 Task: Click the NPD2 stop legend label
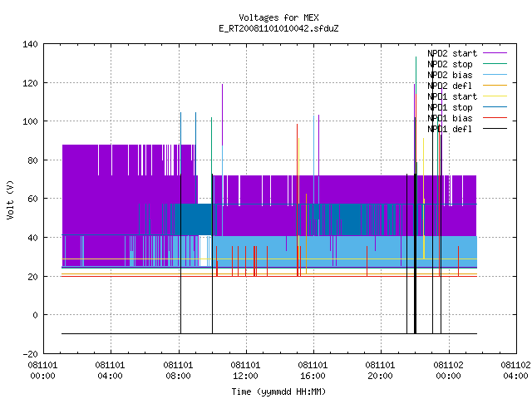pyautogui.click(x=450, y=64)
